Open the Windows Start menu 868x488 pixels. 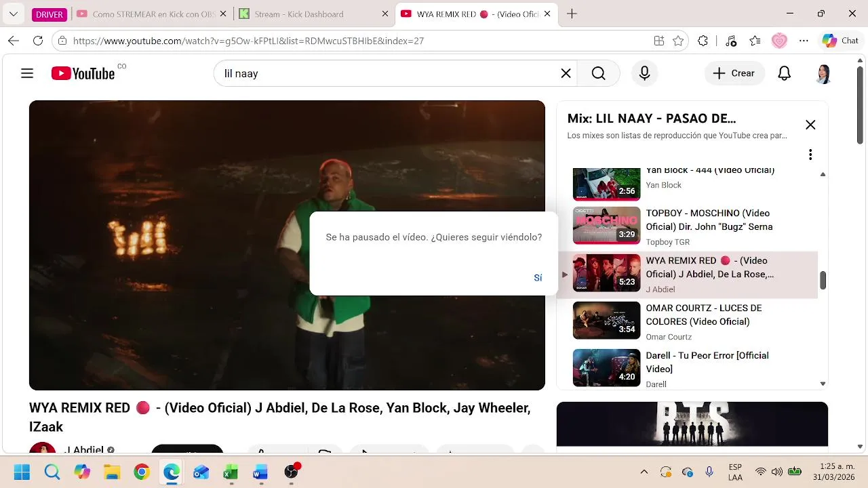(x=22, y=472)
